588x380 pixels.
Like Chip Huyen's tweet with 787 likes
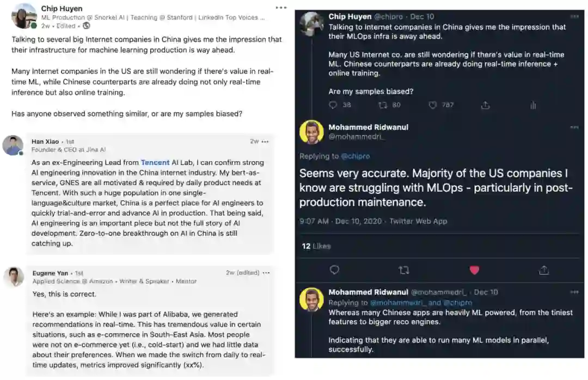[433, 105]
